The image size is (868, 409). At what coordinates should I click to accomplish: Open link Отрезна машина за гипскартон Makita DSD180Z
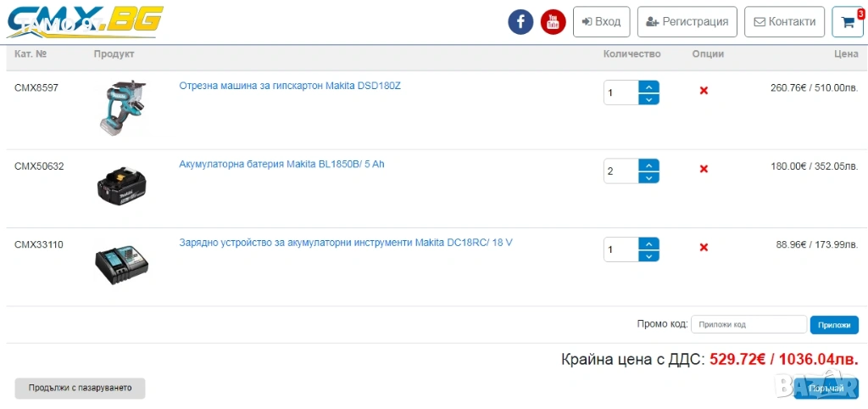pyautogui.click(x=290, y=86)
